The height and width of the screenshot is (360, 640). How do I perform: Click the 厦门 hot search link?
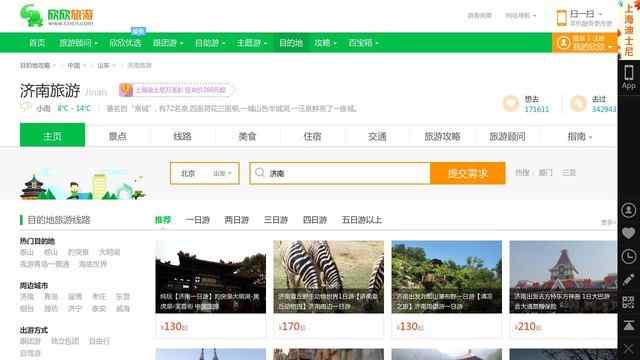tap(545, 173)
